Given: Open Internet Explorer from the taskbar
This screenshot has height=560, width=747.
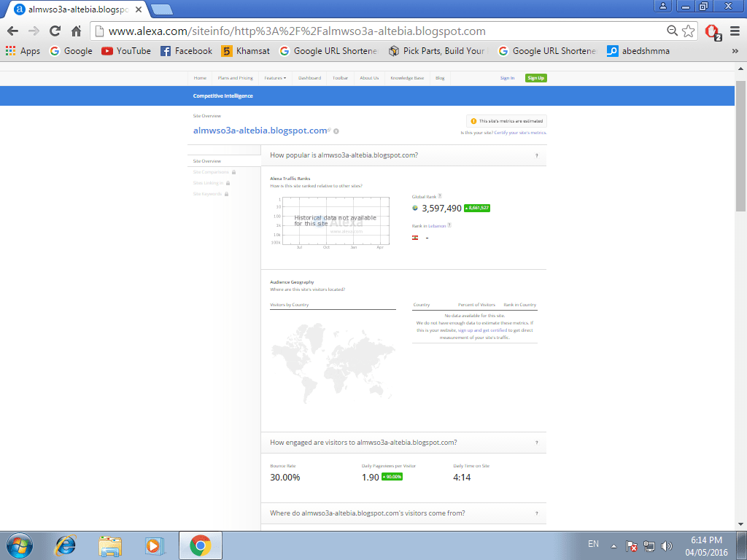Looking at the screenshot, I should coord(66,545).
